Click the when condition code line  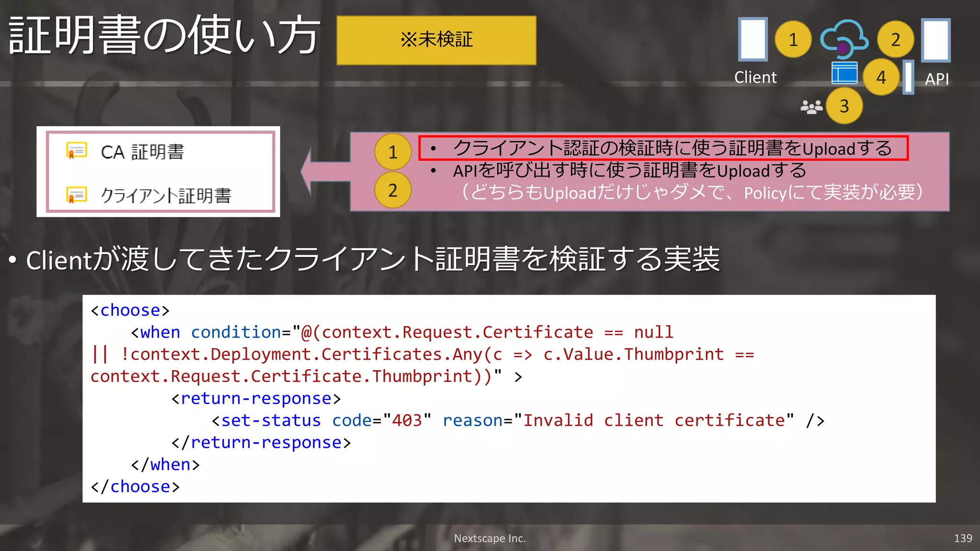tap(402, 332)
